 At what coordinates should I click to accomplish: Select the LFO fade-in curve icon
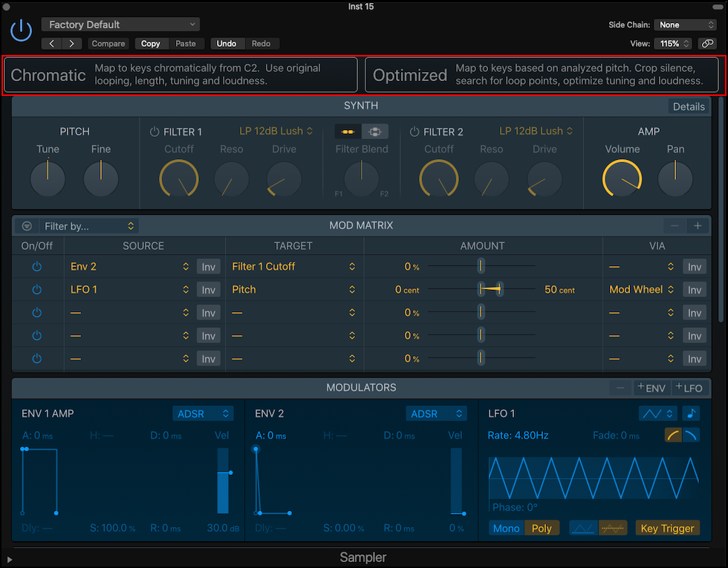pyautogui.click(x=673, y=435)
